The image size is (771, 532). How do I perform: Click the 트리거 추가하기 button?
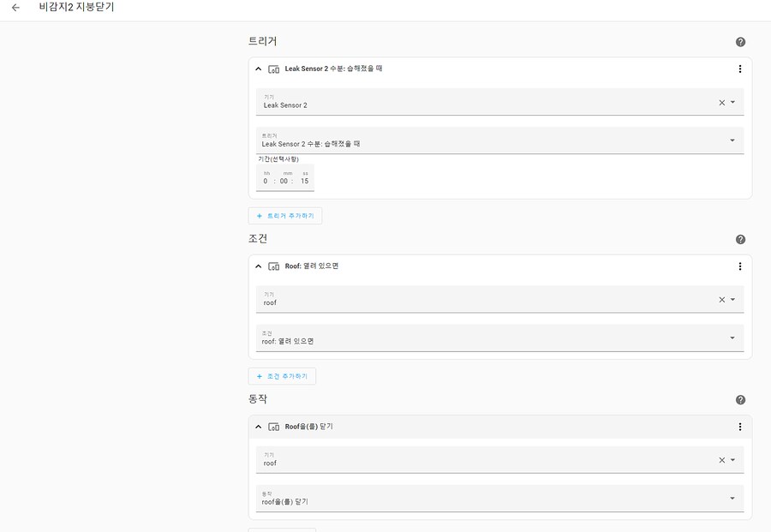coord(285,216)
